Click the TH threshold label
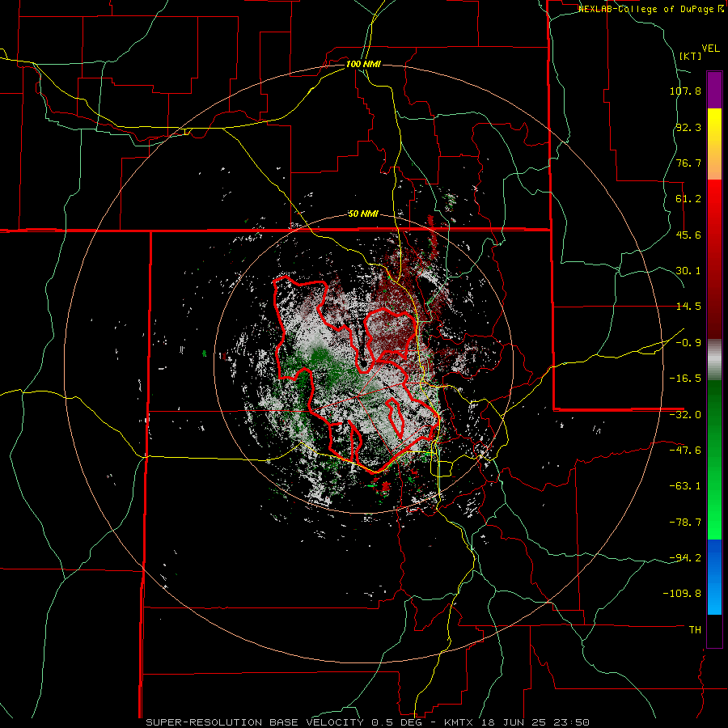The height and width of the screenshot is (728, 728). pos(695,630)
